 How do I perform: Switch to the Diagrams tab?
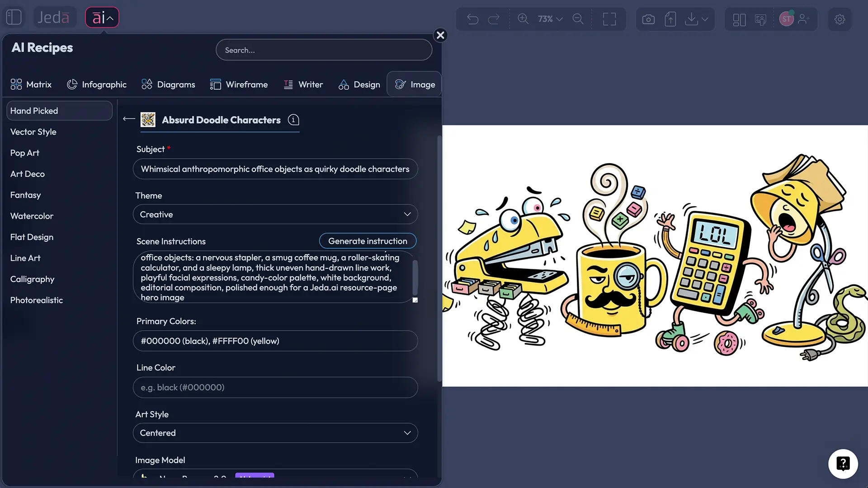(168, 84)
